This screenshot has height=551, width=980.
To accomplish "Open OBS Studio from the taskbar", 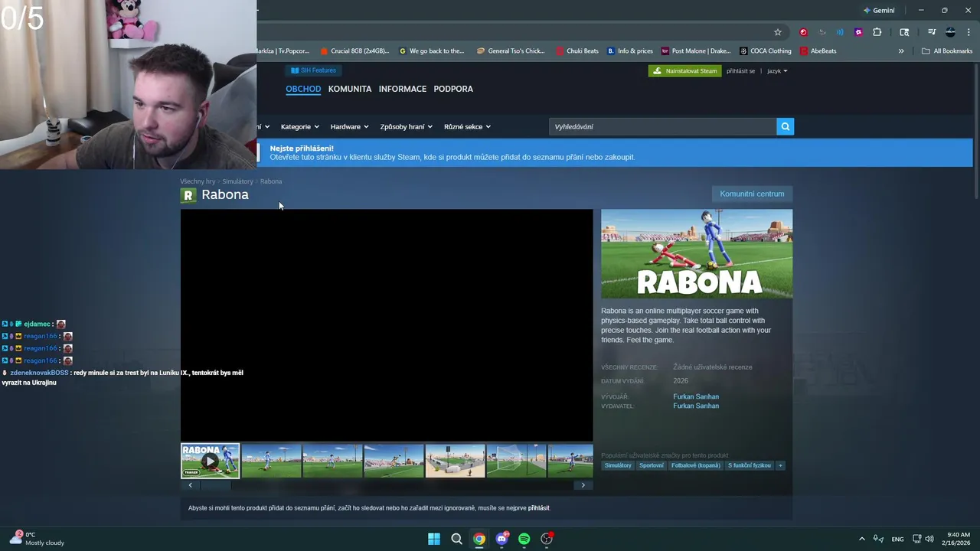I will coord(547,539).
